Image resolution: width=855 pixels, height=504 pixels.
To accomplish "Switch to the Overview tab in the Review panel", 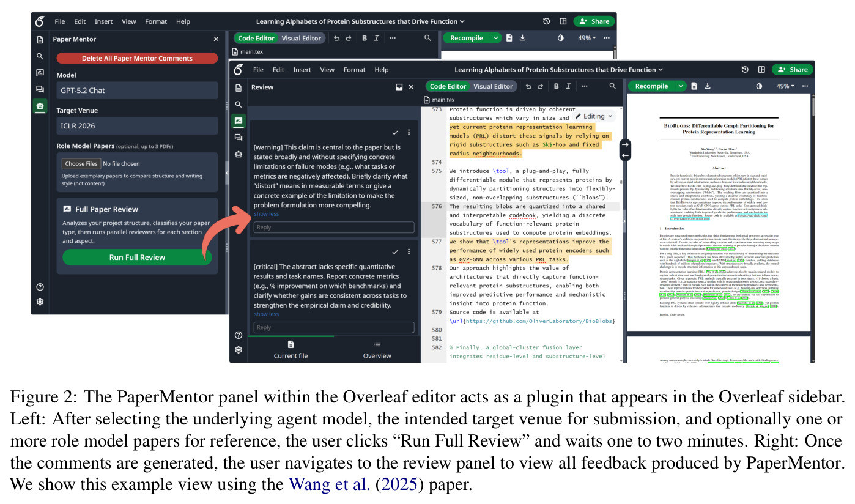I will pos(377,350).
